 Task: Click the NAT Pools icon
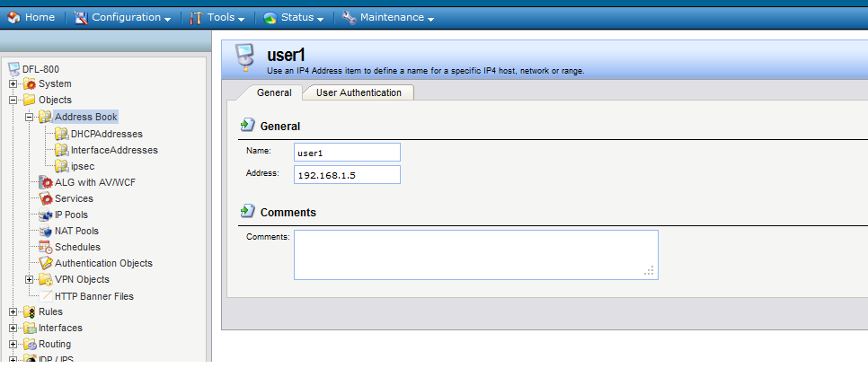(x=46, y=231)
